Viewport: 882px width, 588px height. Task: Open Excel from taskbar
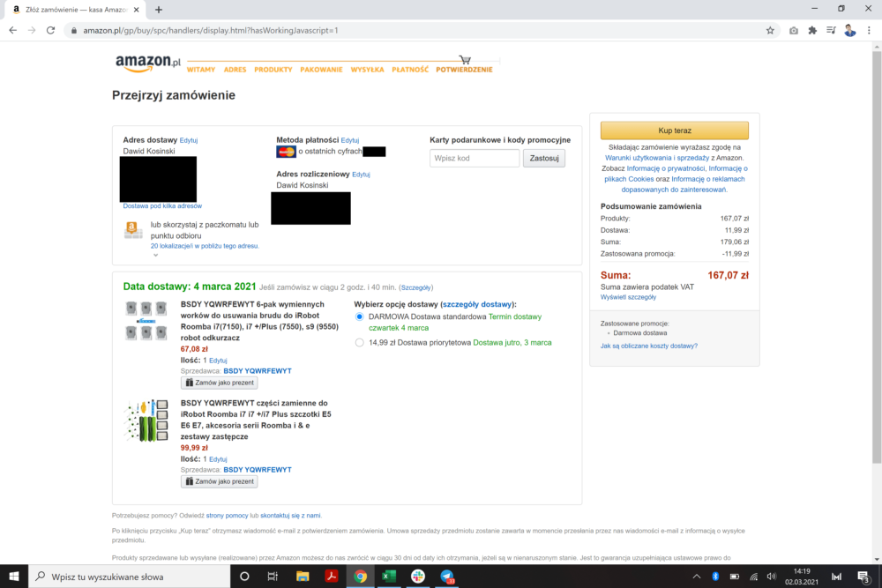pos(389,577)
